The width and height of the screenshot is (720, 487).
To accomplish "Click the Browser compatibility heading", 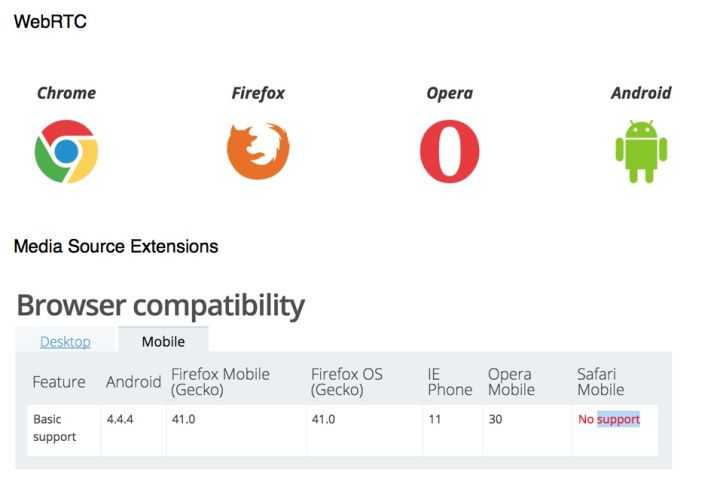I will pos(161,305).
